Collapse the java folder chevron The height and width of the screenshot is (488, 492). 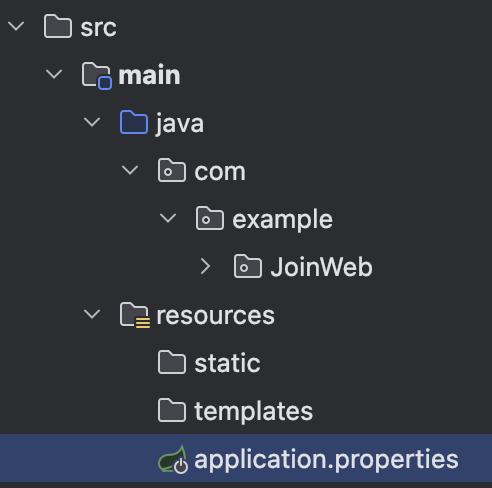pyautogui.click(x=92, y=122)
